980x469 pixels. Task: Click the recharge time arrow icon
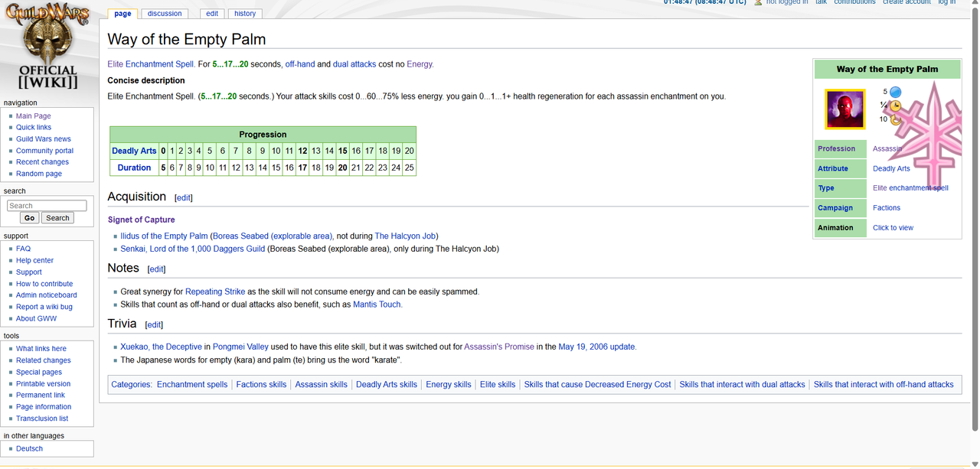pyautogui.click(x=895, y=119)
